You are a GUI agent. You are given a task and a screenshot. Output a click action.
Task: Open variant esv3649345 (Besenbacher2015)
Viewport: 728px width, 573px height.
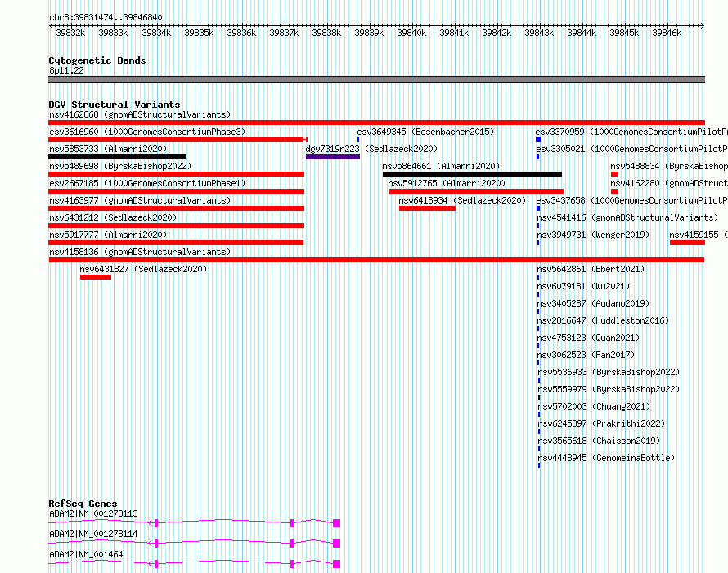(x=425, y=132)
